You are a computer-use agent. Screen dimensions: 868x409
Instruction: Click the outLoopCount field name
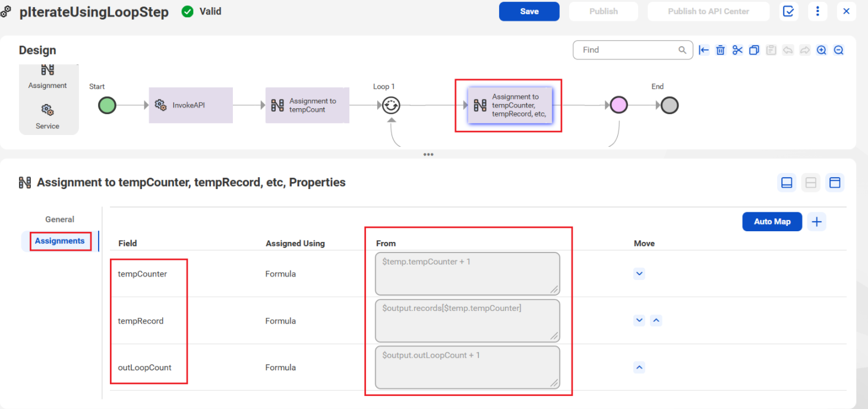point(145,367)
